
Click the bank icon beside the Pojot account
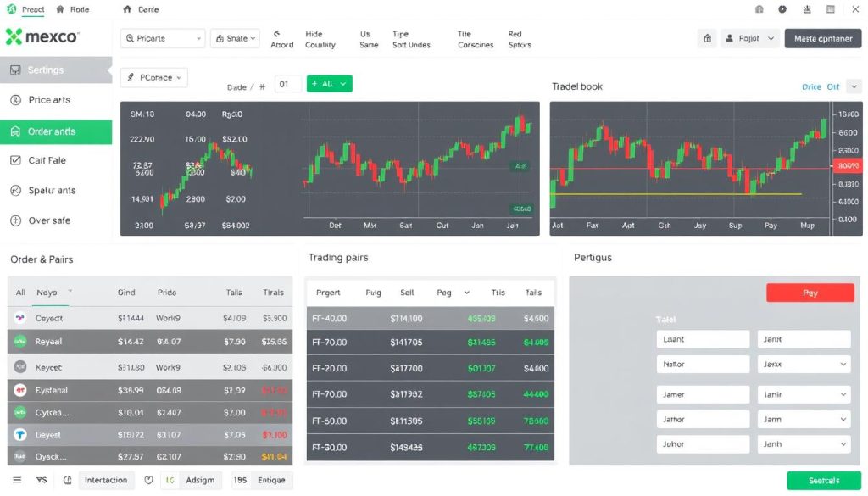(707, 38)
